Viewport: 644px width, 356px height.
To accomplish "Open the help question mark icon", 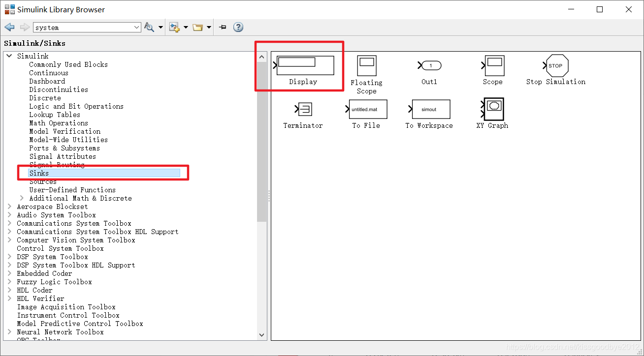I will point(238,28).
